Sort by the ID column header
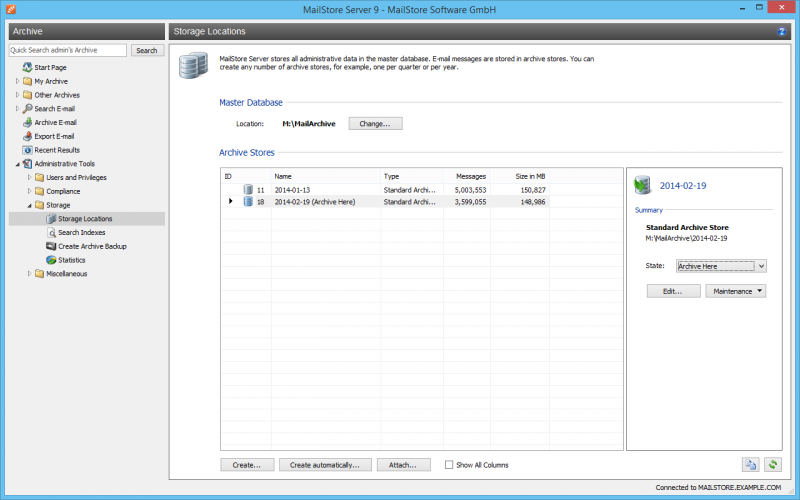Viewport: 800px width, 500px height. [x=245, y=176]
